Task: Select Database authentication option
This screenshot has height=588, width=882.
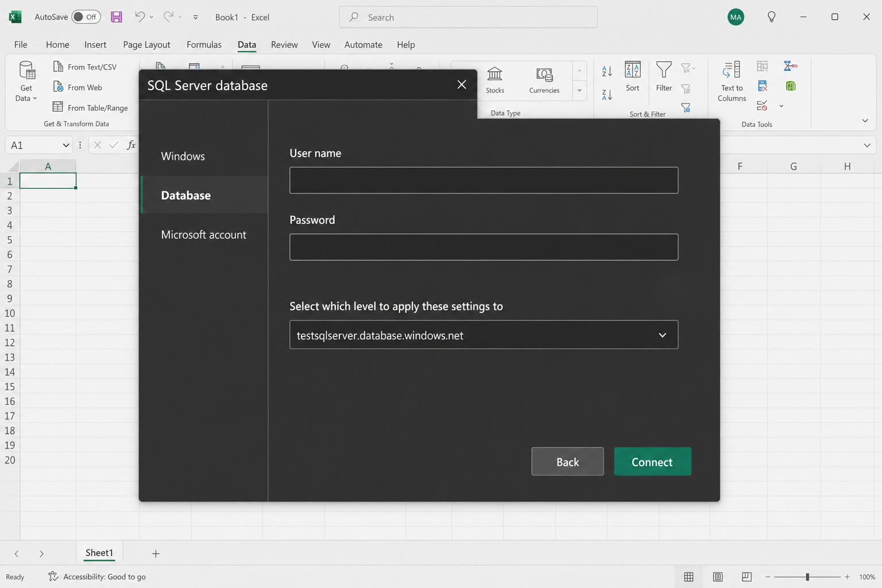Action: click(204, 195)
